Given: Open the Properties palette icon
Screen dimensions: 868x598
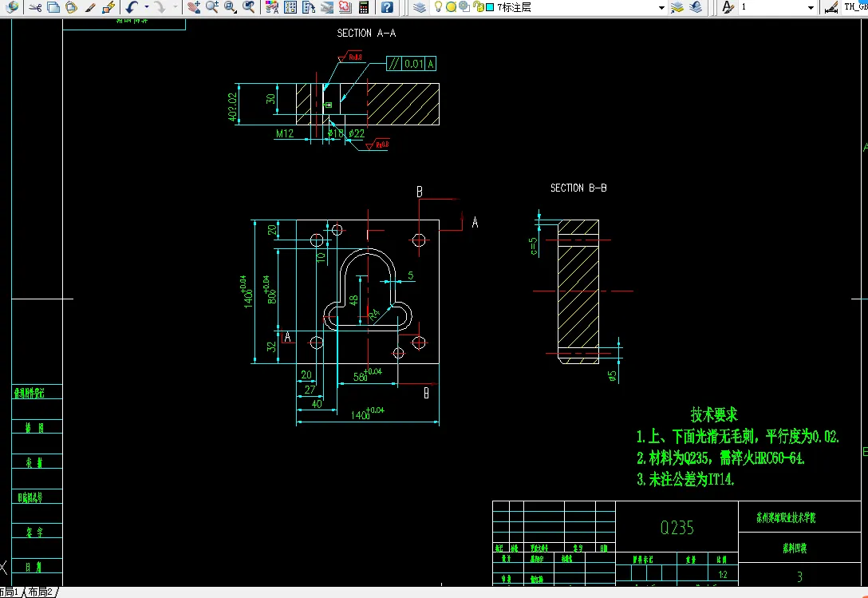Looking at the screenshot, I should point(272,7).
